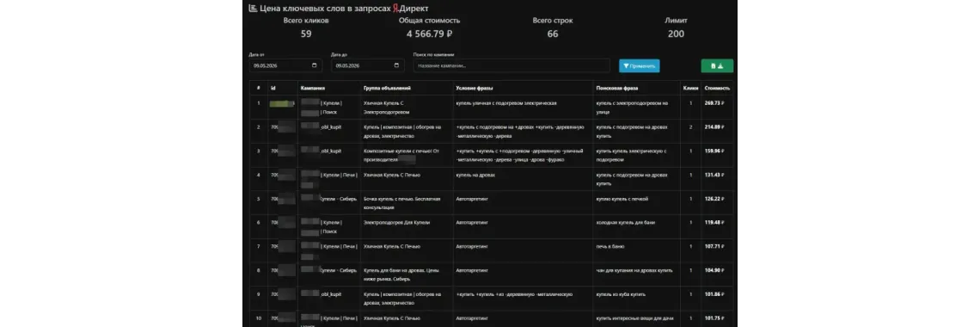This screenshot has width=980, height=327.
Task: Click ad group 'Электроподогрев Для Купели'
Action: [397, 223]
